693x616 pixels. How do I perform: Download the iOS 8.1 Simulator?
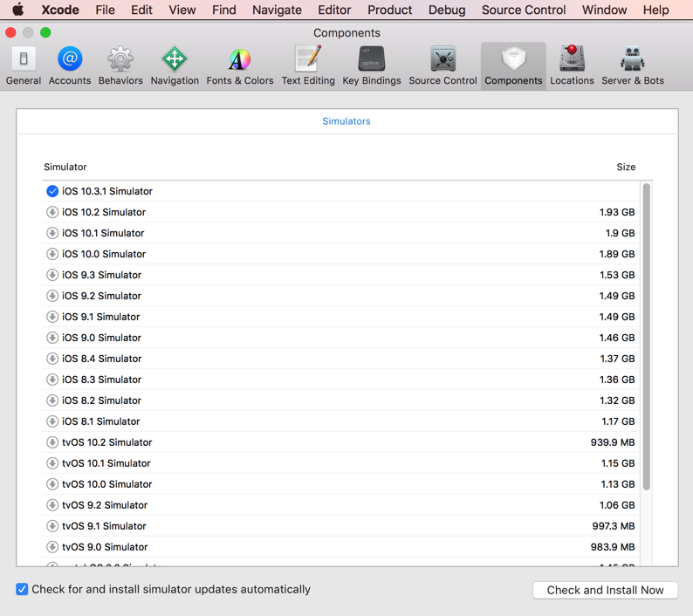tap(52, 421)
